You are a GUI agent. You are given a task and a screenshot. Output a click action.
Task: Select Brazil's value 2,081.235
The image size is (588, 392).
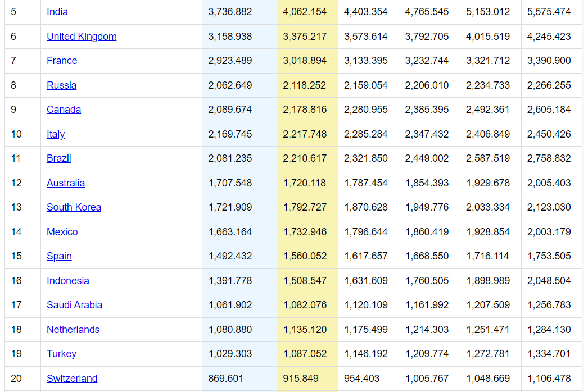(230, 158)
